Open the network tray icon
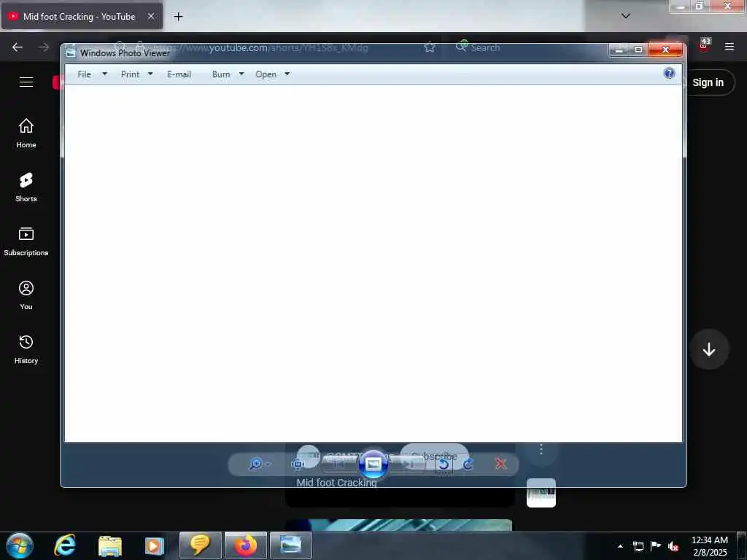 638,546
